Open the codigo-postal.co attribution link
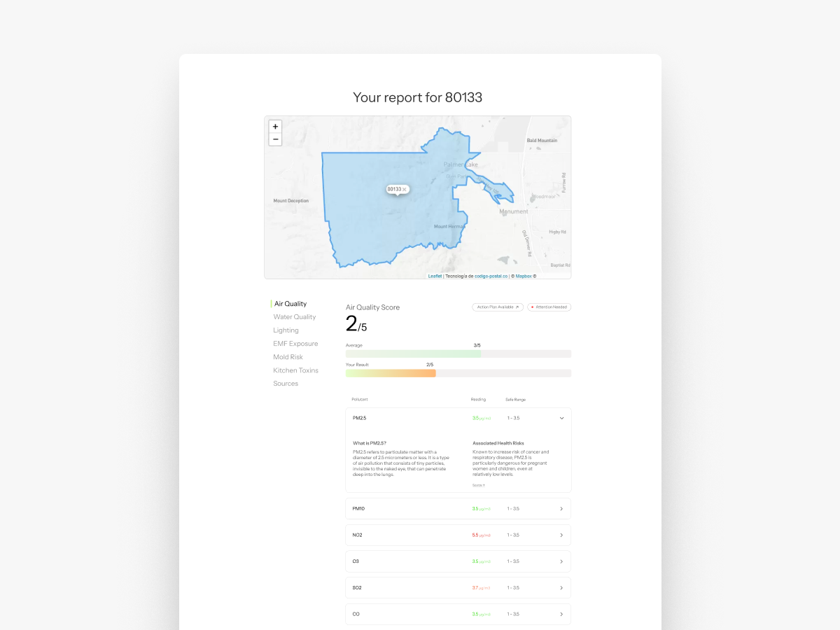Screen dimensions: 840x630 coord(491,276)
